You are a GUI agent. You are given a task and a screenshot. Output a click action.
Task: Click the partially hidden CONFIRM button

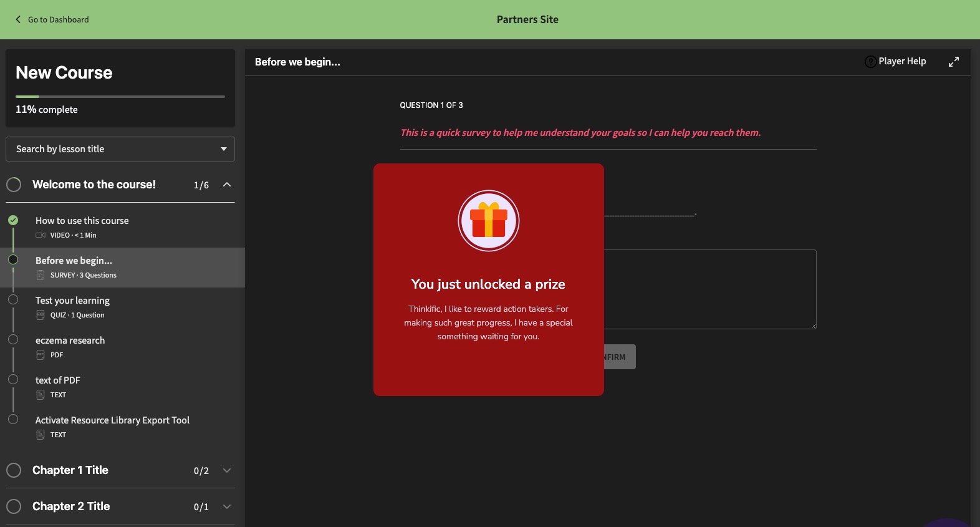coord(620,357)
